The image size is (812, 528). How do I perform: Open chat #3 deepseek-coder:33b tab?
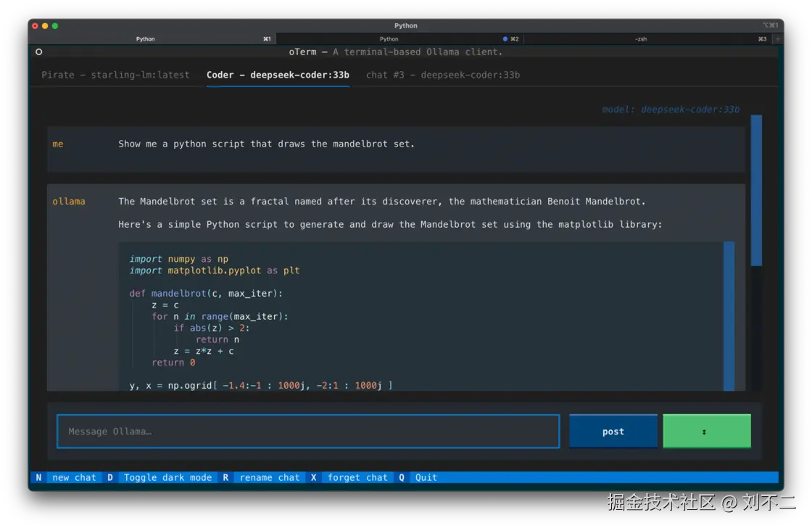pos(443,75)
